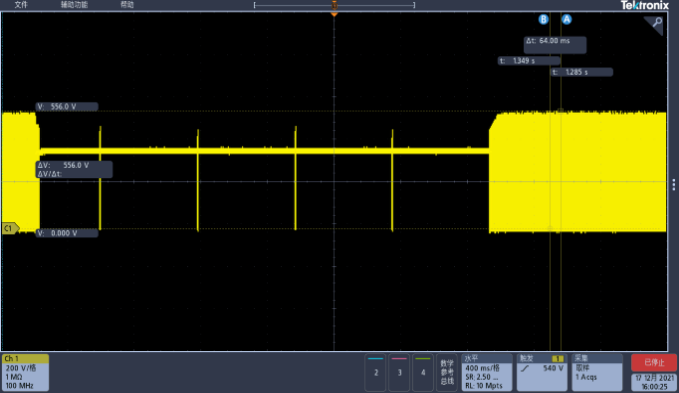This screenshot has width=679, height=393.
Task: Open the 辅助功能 menu
Action: 74,5
